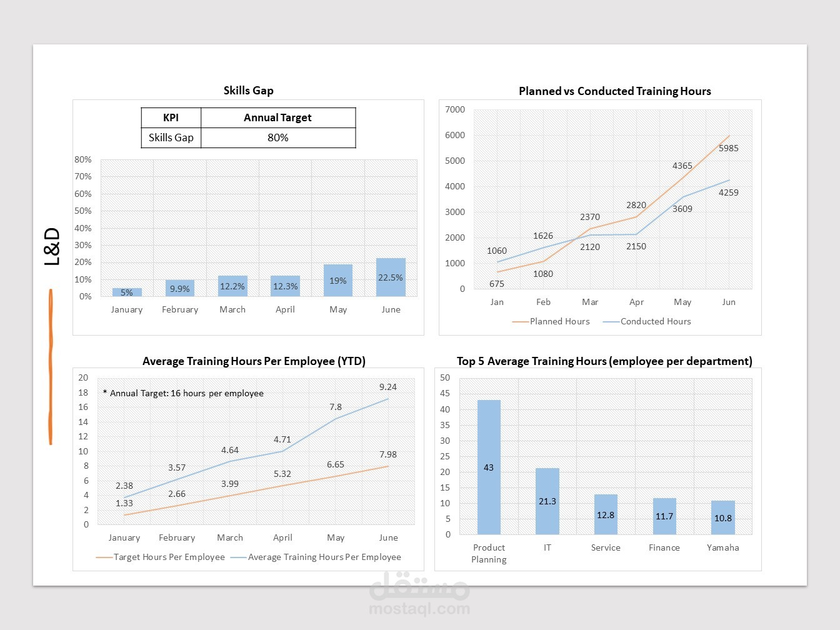840x630 pixels.
Task: Click the 'Feb' axis label
Action: (x=543, y=302)
